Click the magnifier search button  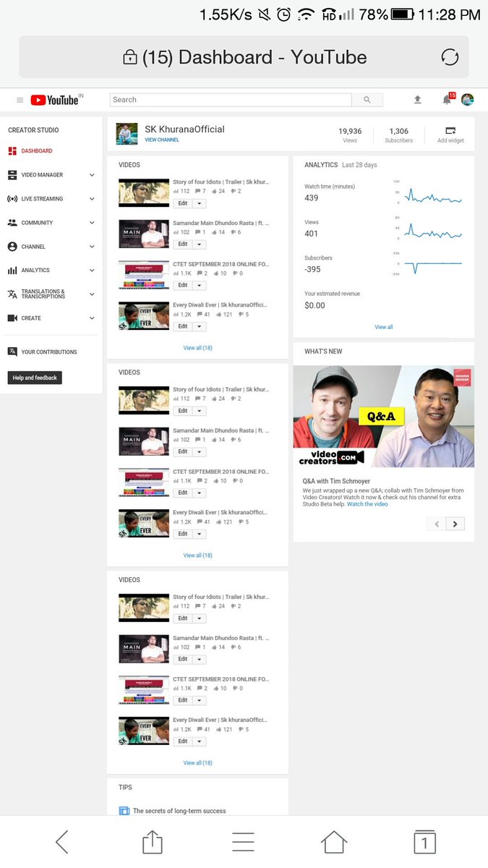(x=367, y=100)
